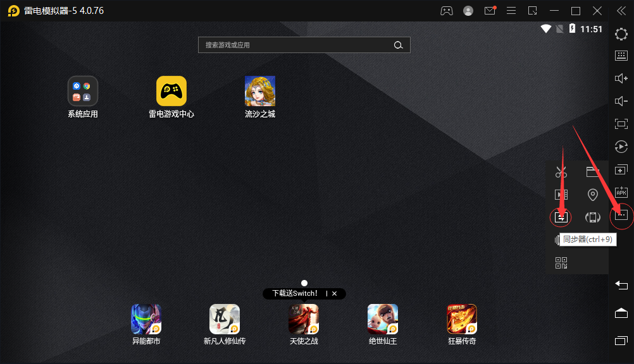
Task: Maximize the emulator window
Action: point(576,11)
